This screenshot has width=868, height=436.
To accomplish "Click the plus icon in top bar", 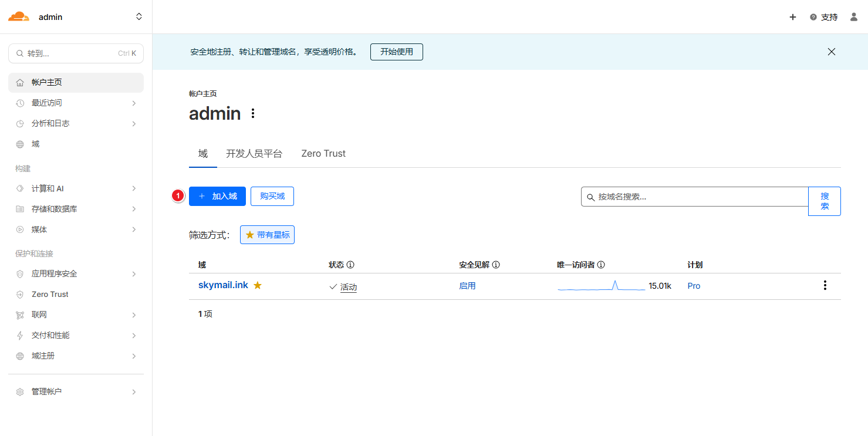I will click(793, 17).
